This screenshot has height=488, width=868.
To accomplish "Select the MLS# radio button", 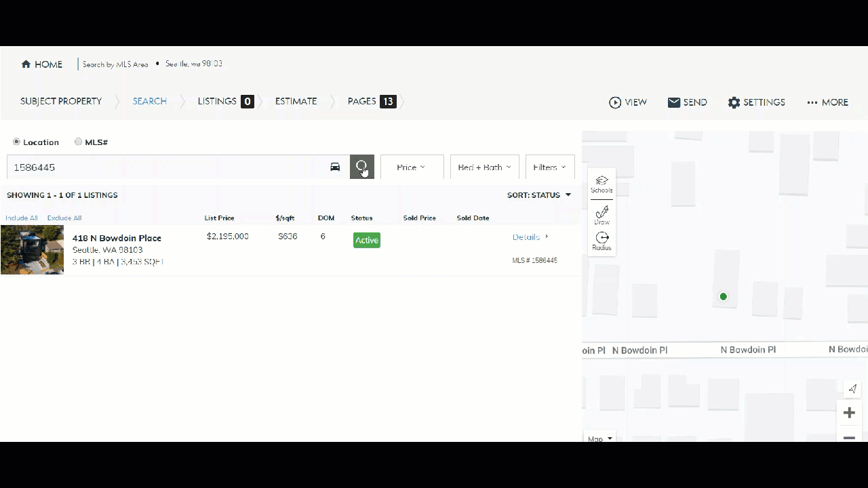I will point(78,142).
